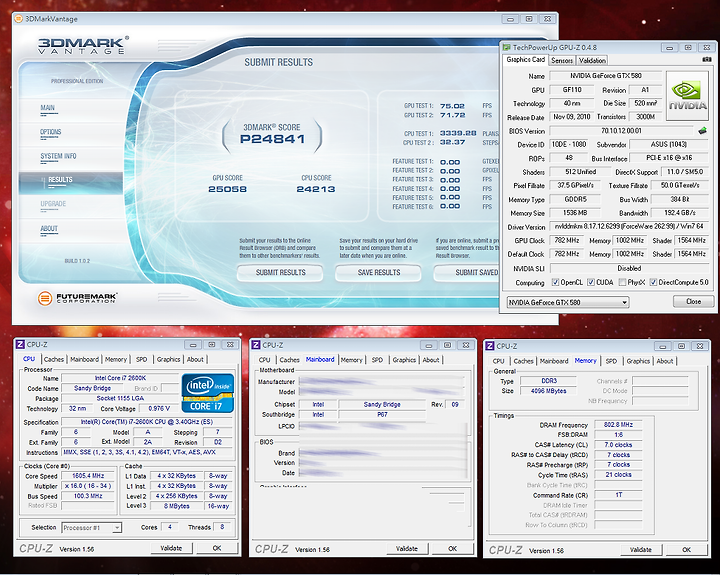The image size is (720, 575).
Task: Open the SPD tab in the CPU-Z Mainboard window
Action: (x=377, y=360)
